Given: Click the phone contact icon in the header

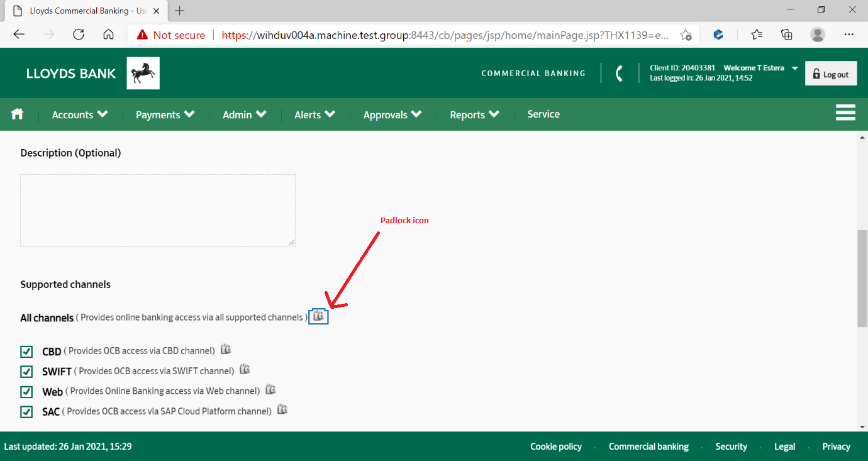Looking at the screenshot, I should (619, 74).
